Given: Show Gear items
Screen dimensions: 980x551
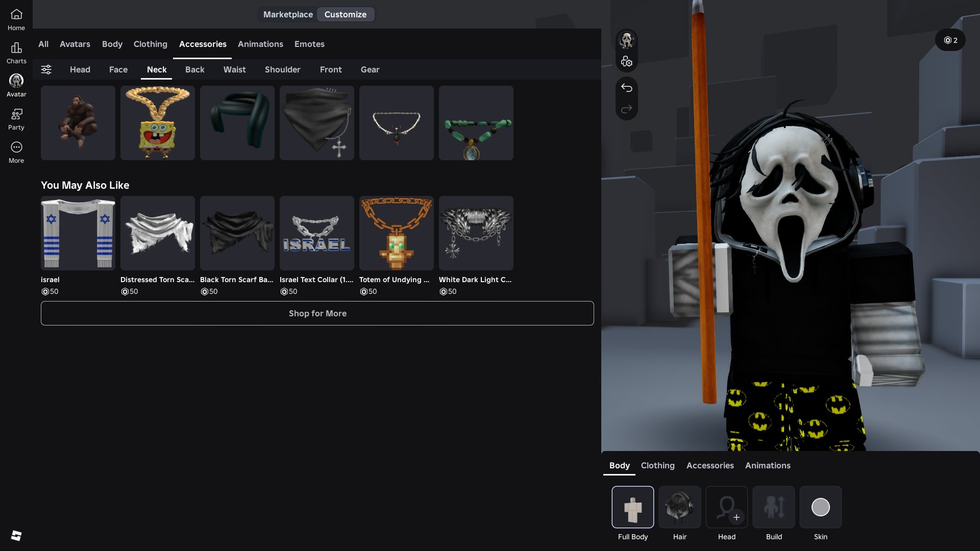Looking at the screenshot, I should click(x=370, y=69).
